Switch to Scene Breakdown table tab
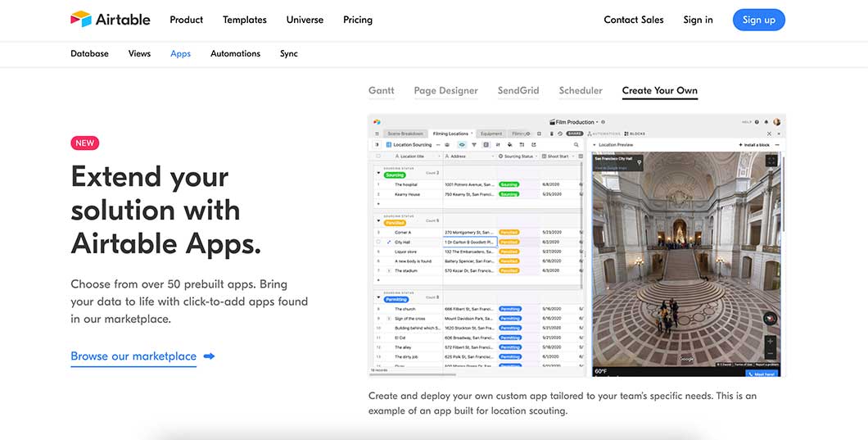This screenshot has width=868, height=440. pyautogui.click(x=405, y=134)
